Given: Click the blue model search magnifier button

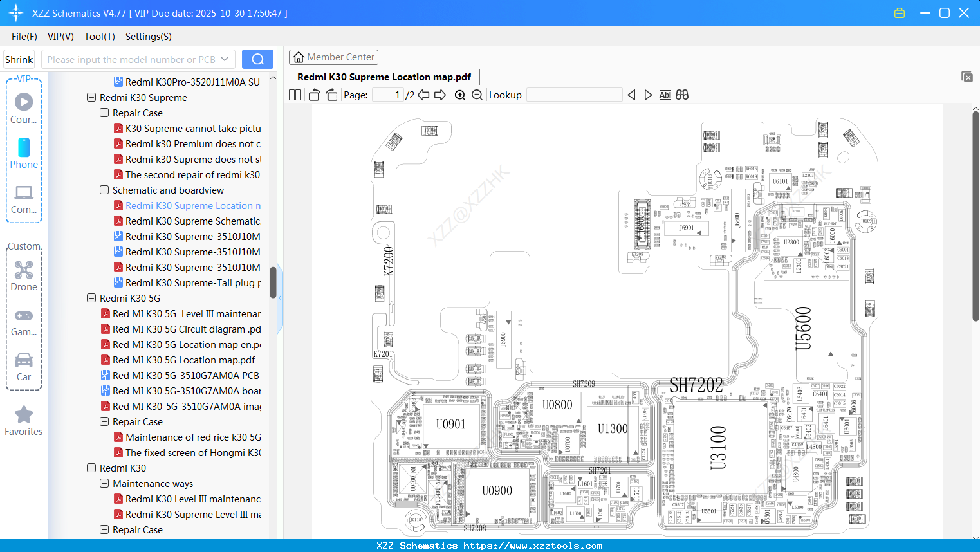Looking at the screenshot, I should [257, 59].
